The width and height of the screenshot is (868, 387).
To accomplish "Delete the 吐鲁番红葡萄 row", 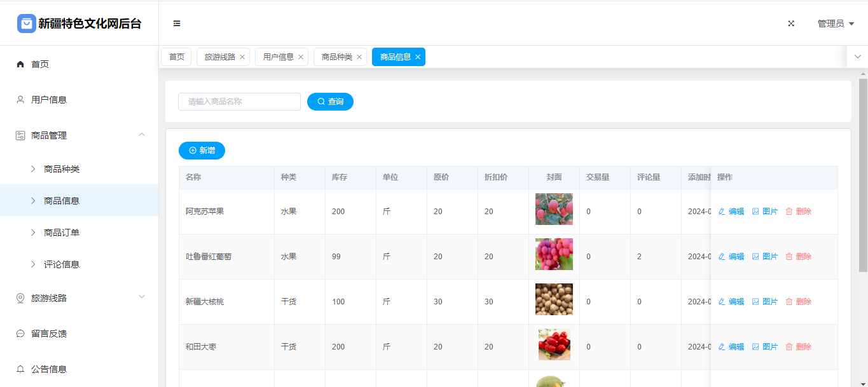I will pyautogui.click(x=799, y=257).
